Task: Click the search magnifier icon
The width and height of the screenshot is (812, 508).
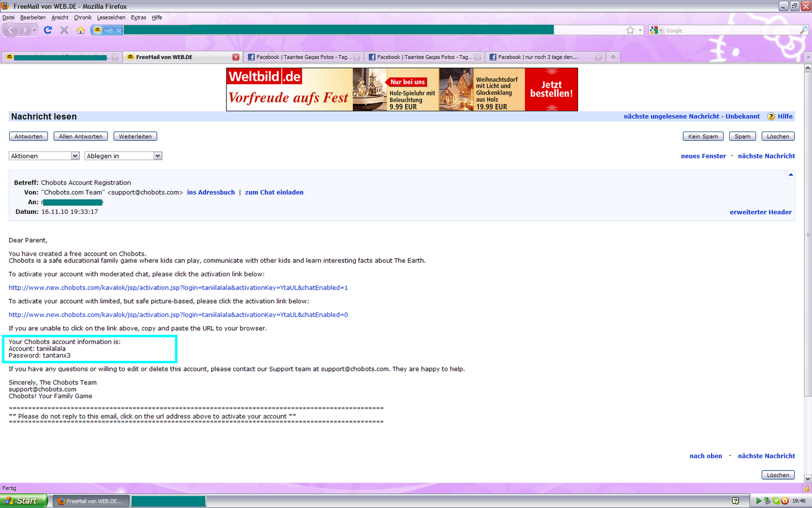Action: pyautogui.click(x=803, y=30)
